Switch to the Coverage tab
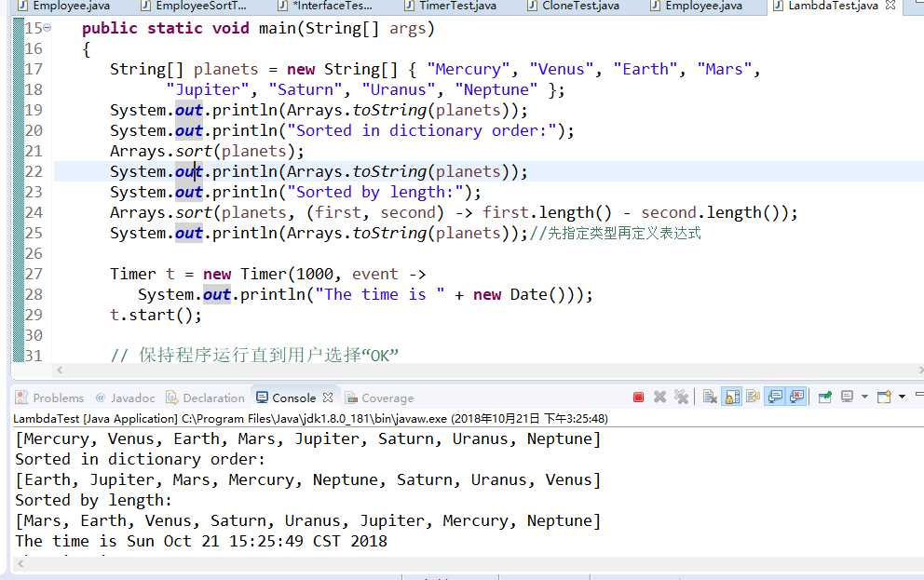 [x=379, y=398]
